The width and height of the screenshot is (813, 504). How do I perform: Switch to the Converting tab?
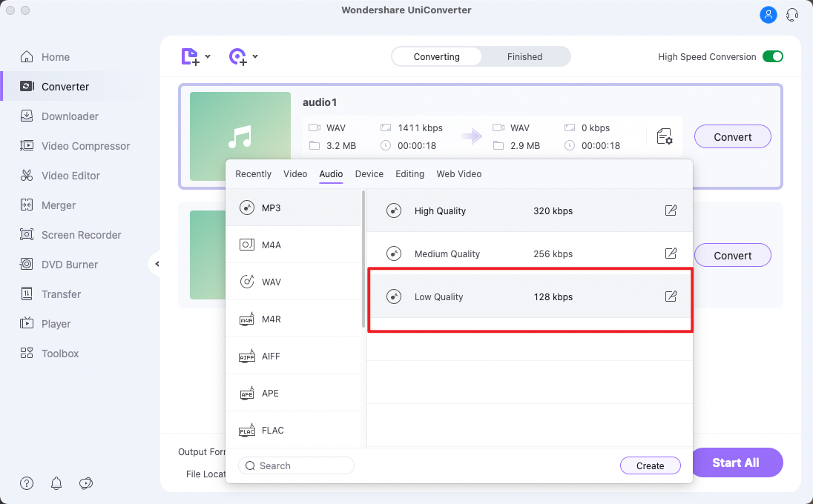(437, 56)
